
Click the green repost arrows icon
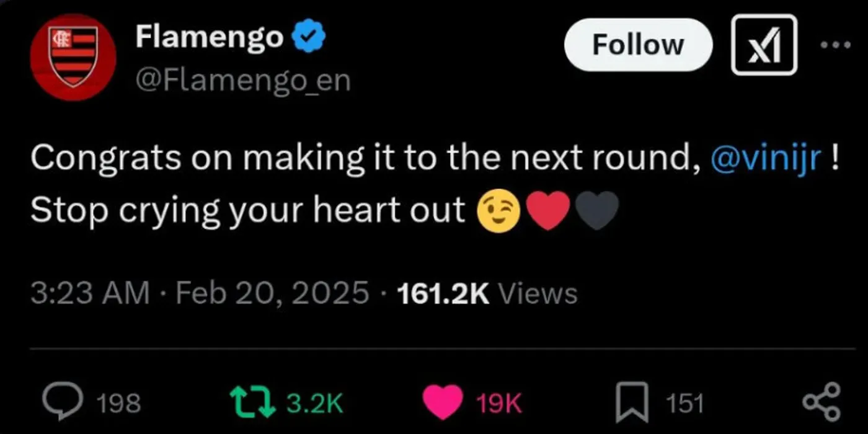click(252, 402)
